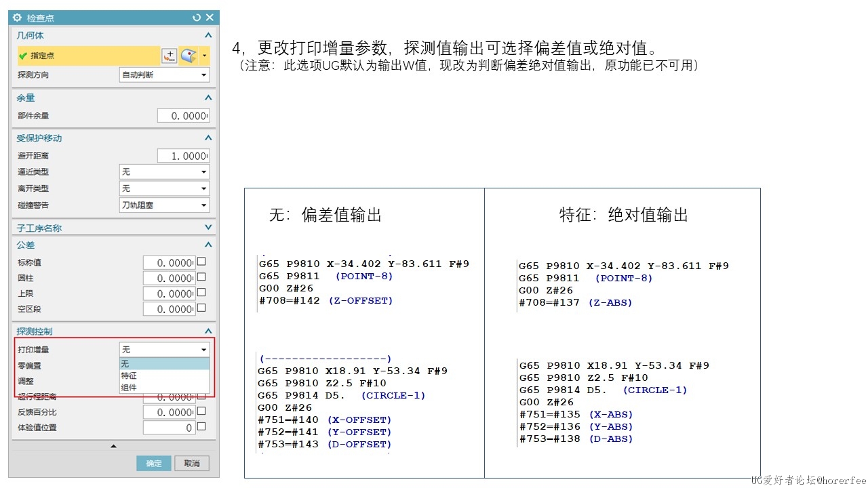Image resolution: width=868 pixels, height=488 pixels.
Task: Click the collapse triangle at dialog bottom
Action: [x=113, y=446]
